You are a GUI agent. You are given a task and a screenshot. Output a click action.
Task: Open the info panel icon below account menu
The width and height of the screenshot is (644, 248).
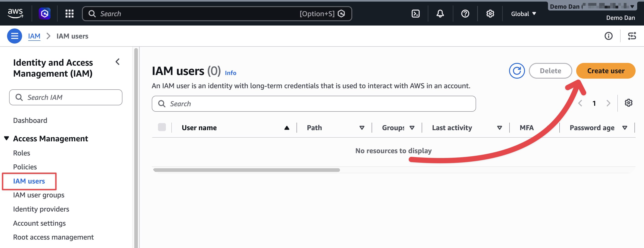(x=608, y=36)
